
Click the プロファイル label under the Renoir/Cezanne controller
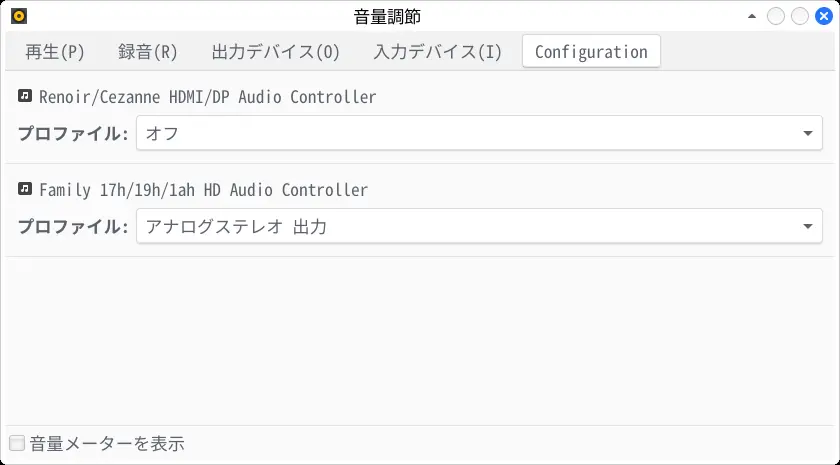72,133
